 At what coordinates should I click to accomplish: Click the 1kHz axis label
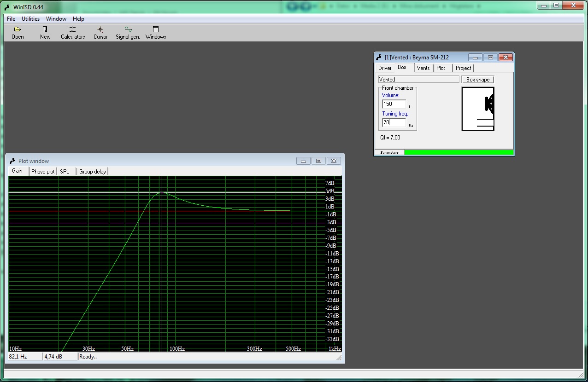335,349
